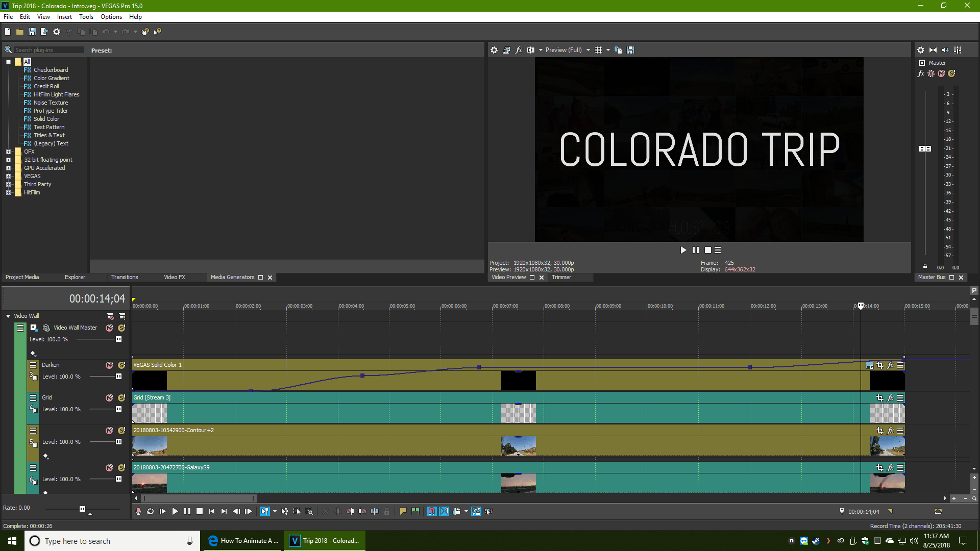Select the Titles & Text generator
980x551 pixels.
pyautogui.click(x=49, y=135)
